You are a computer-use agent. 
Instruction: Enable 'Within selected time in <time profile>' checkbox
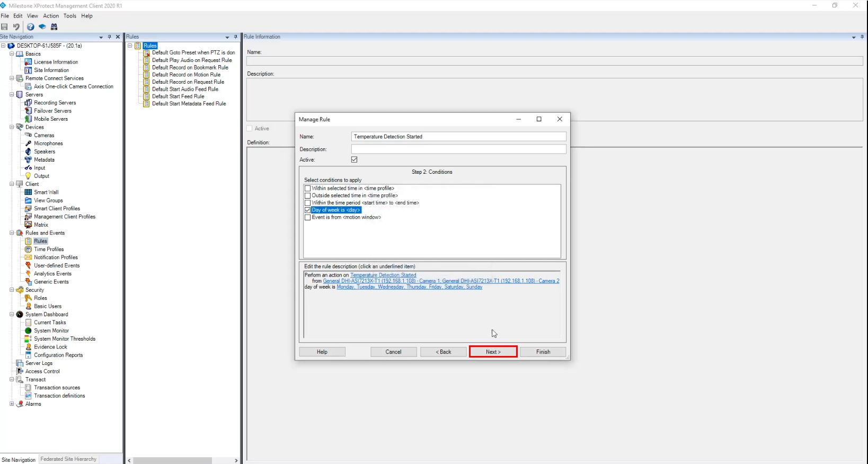tap(307, 189)
